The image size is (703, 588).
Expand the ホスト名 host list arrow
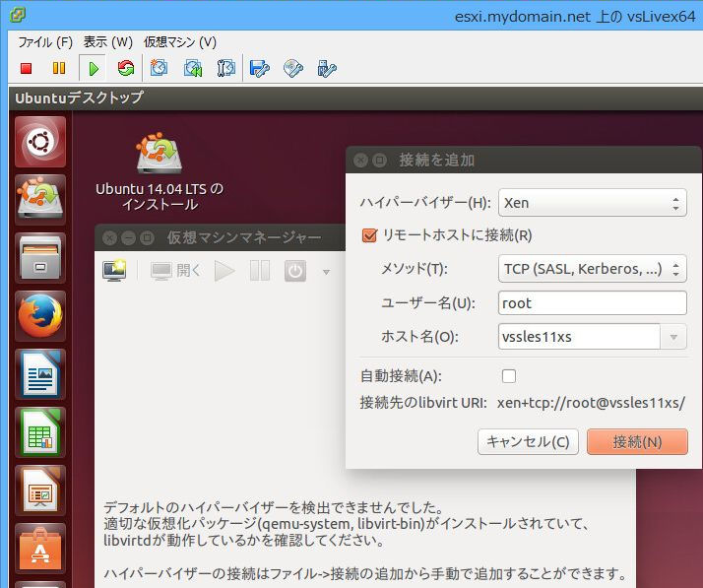tap(673, 337)
